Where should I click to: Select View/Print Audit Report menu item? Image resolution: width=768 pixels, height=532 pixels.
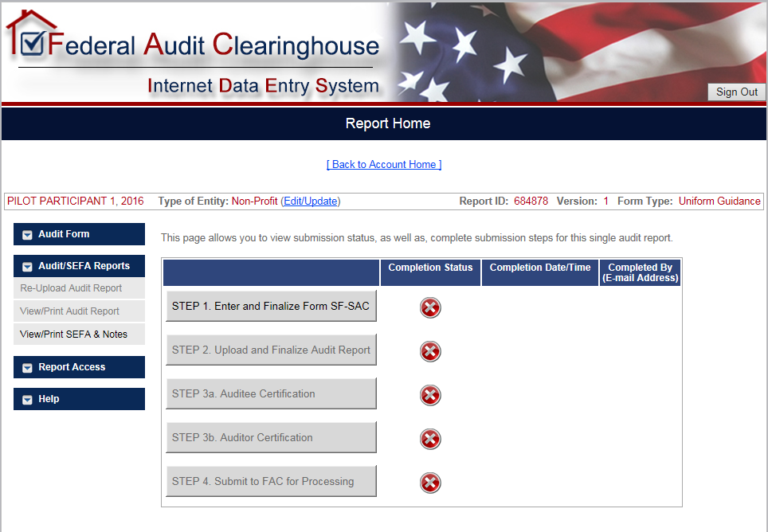[x=80, y=311]
